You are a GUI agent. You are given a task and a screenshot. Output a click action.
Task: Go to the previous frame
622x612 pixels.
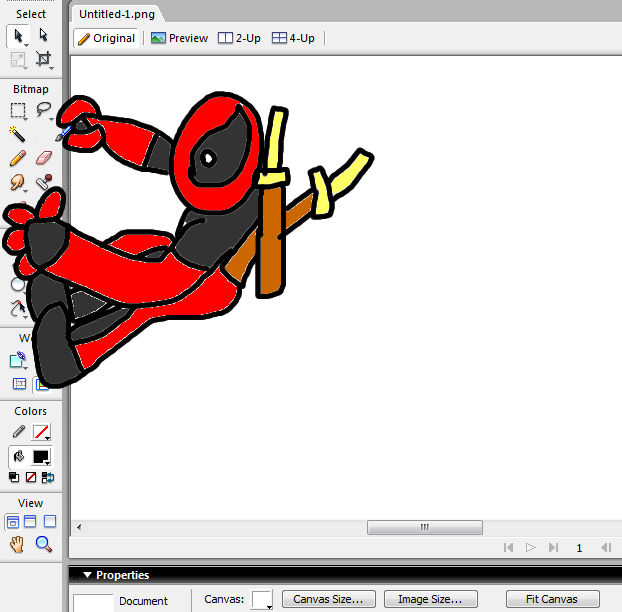[606, 548]
